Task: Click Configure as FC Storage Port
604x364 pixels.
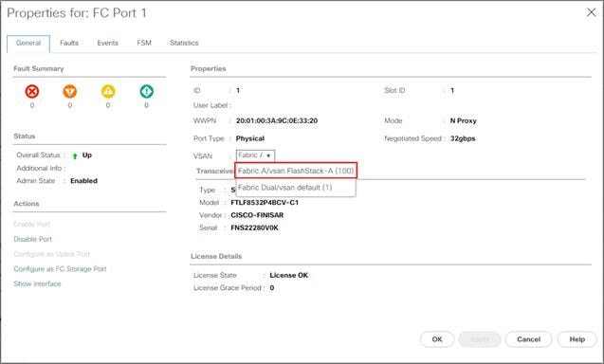Action: click(60, 269)
